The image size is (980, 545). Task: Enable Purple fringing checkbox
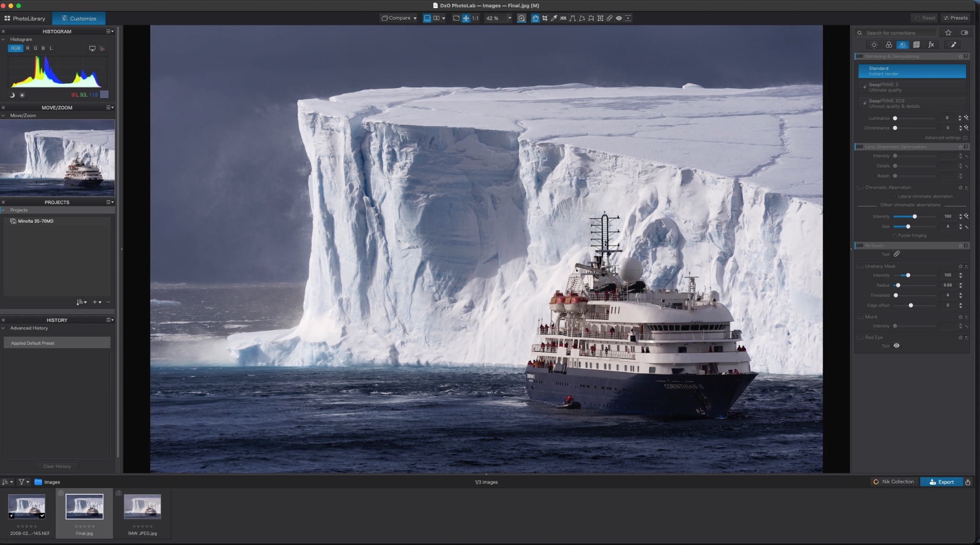(894, 236)
